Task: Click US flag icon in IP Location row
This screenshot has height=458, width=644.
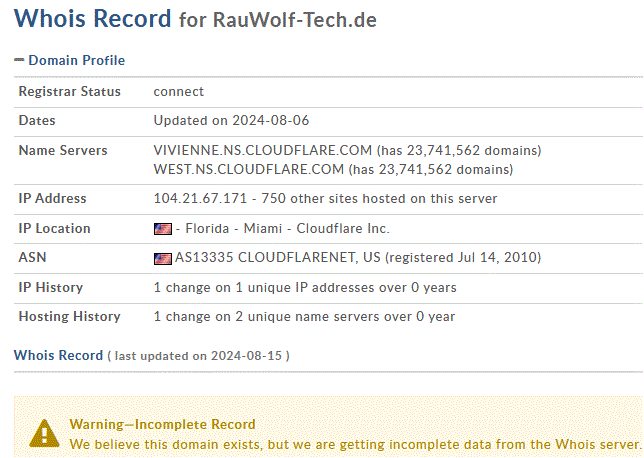Action: point(163,229)
